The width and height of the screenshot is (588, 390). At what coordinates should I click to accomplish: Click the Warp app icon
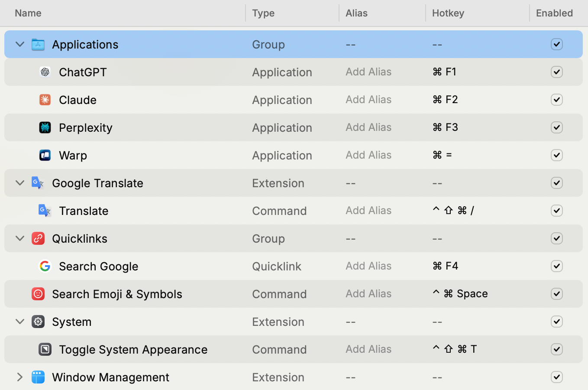click(x=45, y=155)
